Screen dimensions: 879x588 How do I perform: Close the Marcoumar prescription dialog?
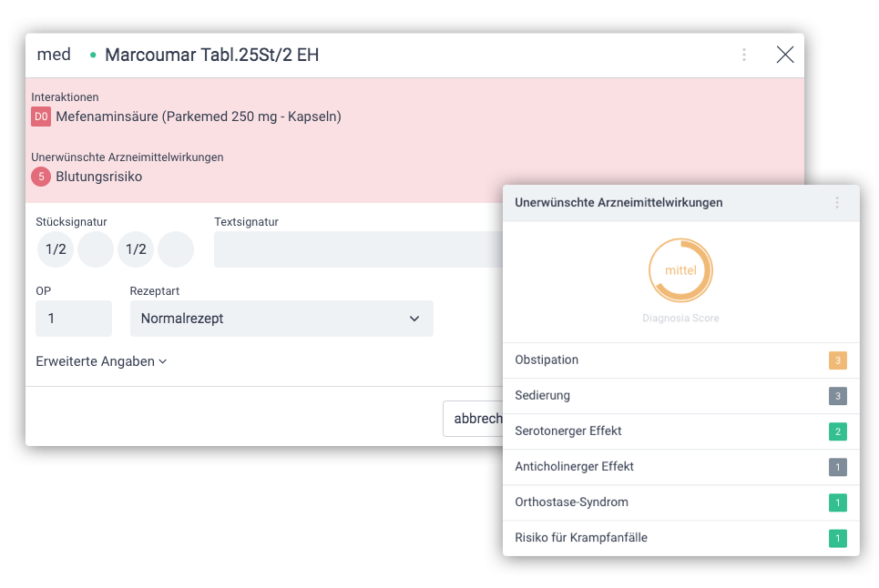pos(785,55)
